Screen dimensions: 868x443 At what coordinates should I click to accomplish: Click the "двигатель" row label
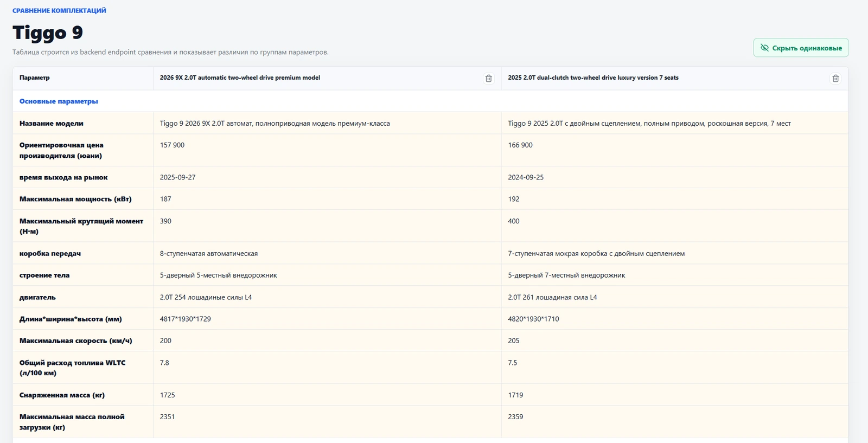pos(37,297)
